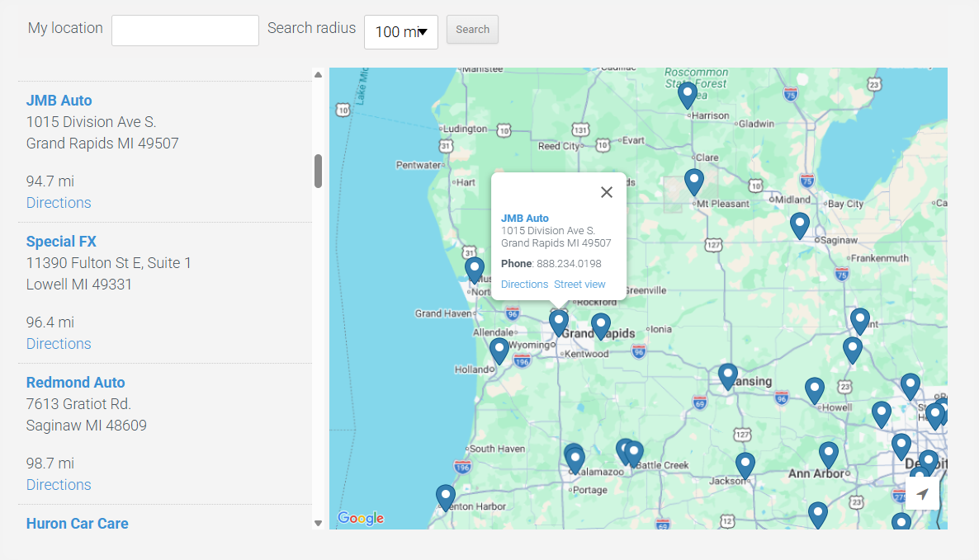Open Directions for JMB Auto in the list
This screenshot has width=979, height=560.
tap(59, 203)
